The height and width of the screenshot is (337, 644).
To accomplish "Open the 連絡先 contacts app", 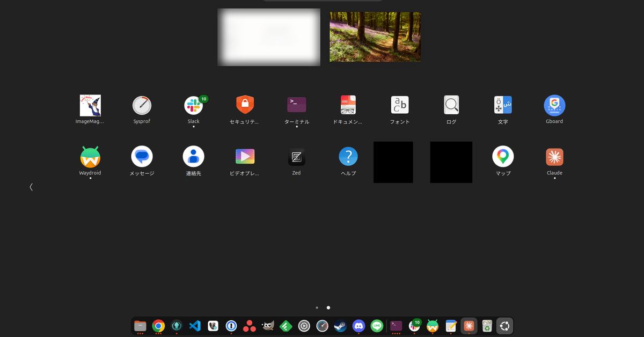I will (x=193, y=157).
